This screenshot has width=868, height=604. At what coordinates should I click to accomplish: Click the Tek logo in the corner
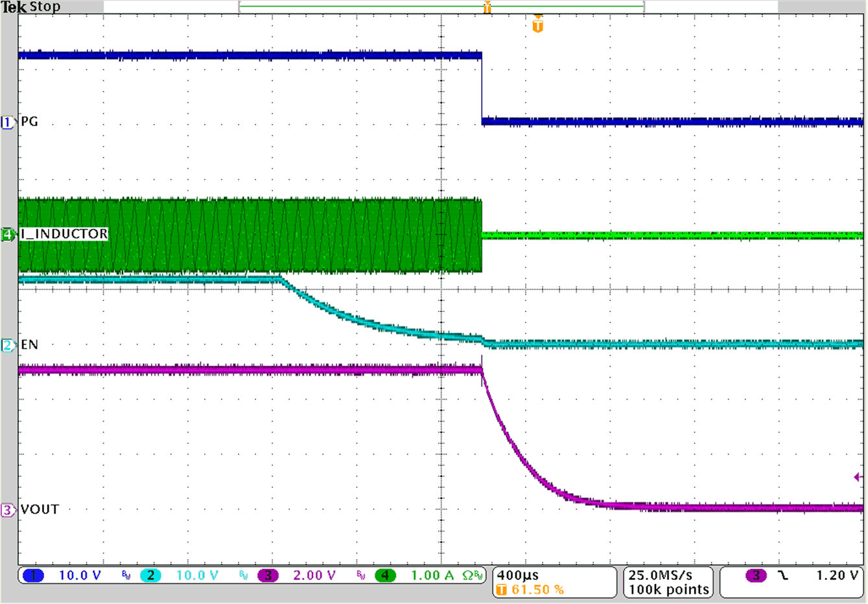[14, 6]
